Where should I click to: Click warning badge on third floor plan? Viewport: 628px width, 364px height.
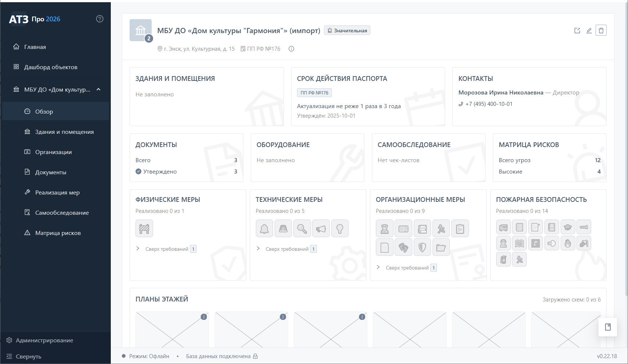[x=362, y=317]
